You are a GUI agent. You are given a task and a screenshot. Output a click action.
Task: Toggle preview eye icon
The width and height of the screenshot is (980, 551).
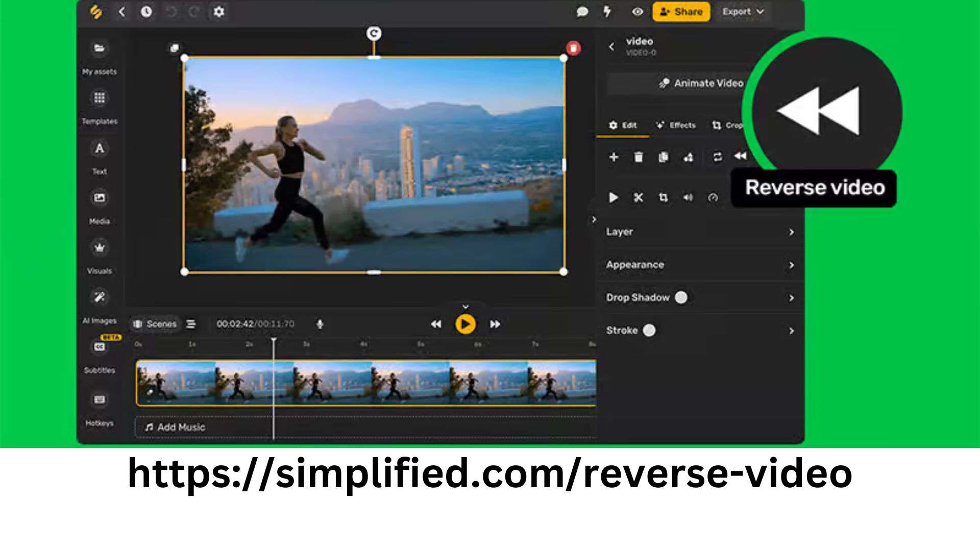(x=638, y=12)
